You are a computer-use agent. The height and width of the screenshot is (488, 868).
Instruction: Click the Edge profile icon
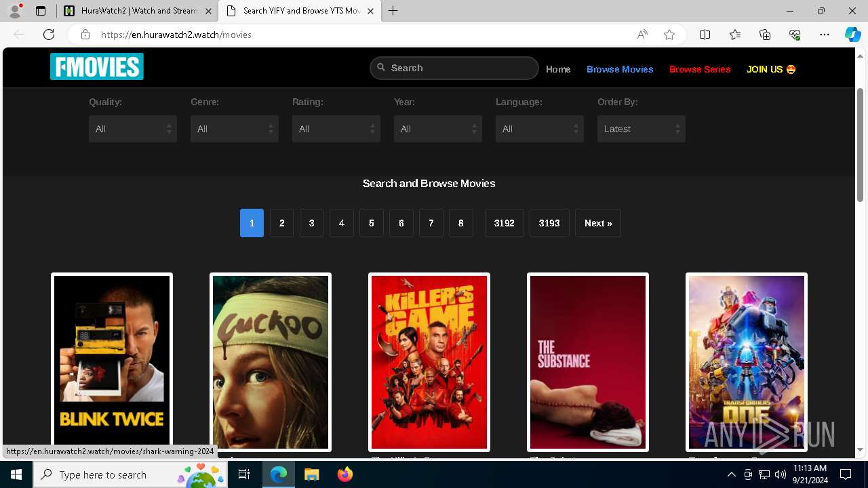(x=15, y=11)
